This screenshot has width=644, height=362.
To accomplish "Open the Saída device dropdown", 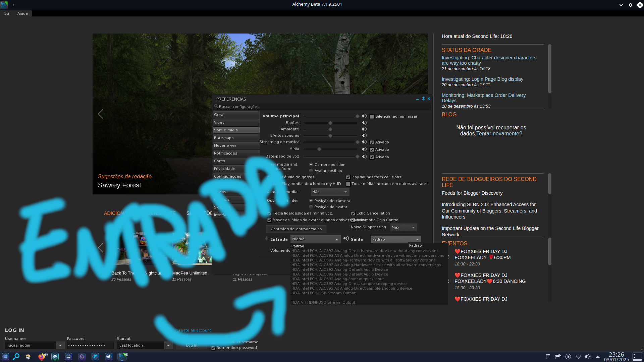I will point(396,239).
